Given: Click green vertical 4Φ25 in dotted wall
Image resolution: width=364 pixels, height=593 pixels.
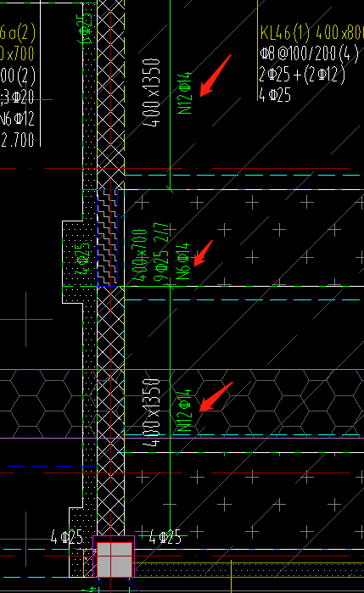Looking at the screenshot, I should 82,258.
